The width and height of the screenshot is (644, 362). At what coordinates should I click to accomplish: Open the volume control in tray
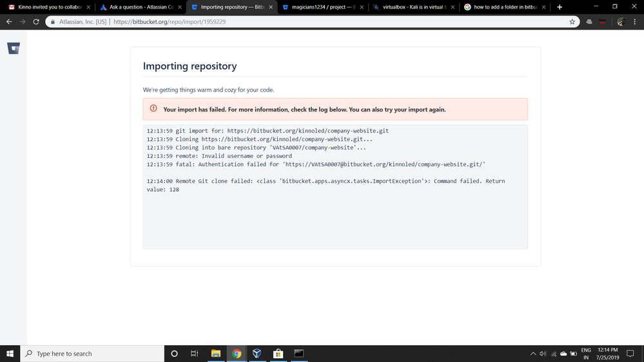(543, 354)
